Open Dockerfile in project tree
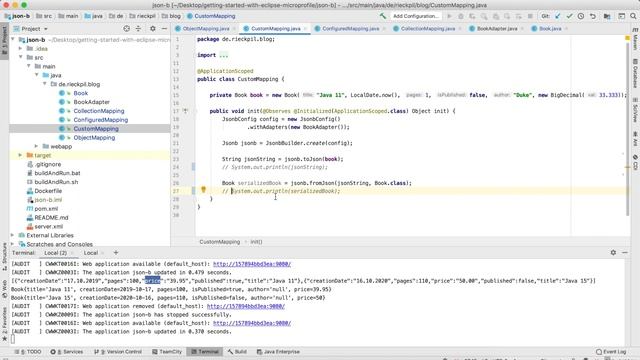640x360 pixels. click(x=48, y=191)
